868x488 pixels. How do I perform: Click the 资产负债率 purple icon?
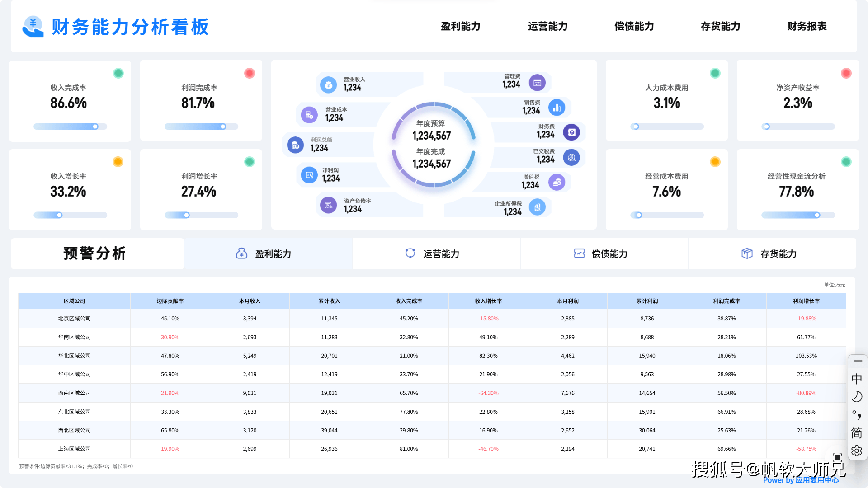(x=329, y=205)
